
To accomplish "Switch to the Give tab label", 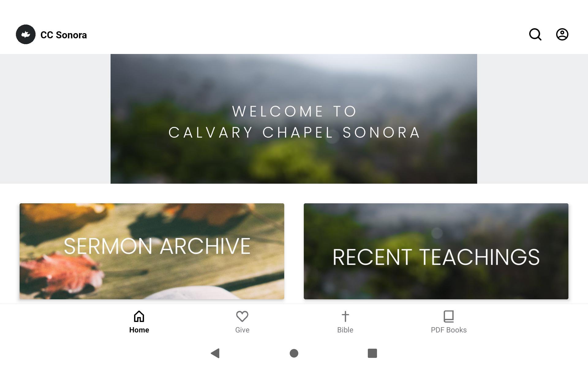I will [x=242, y=330].
